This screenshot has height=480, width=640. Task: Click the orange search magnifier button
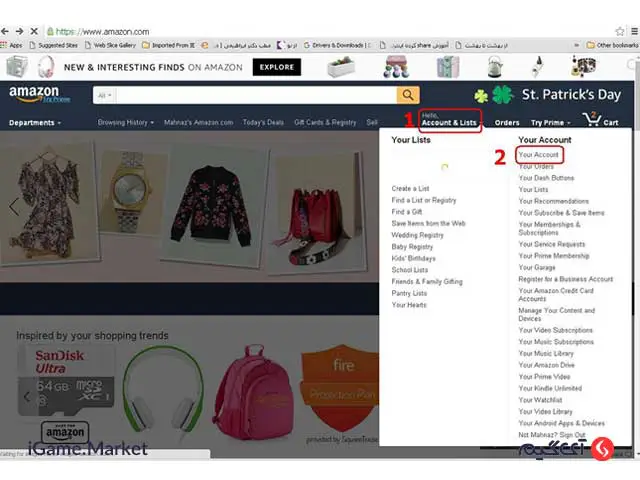click(x=408, y=95)
